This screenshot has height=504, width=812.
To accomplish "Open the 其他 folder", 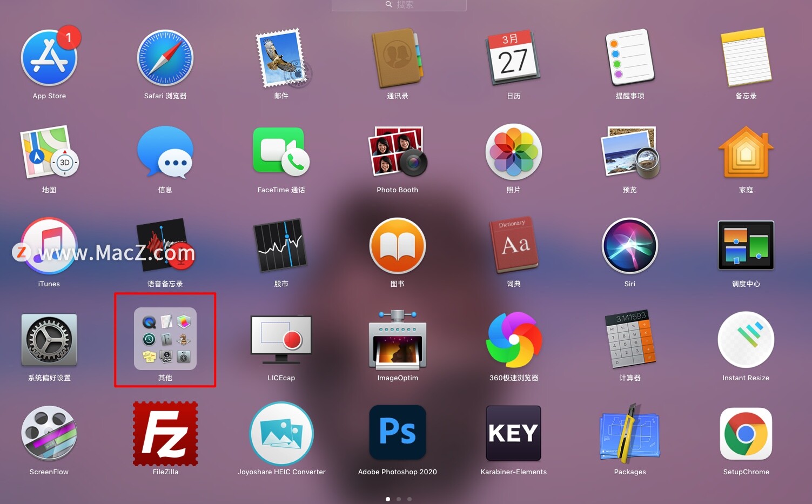I will (x=165, y=339).
